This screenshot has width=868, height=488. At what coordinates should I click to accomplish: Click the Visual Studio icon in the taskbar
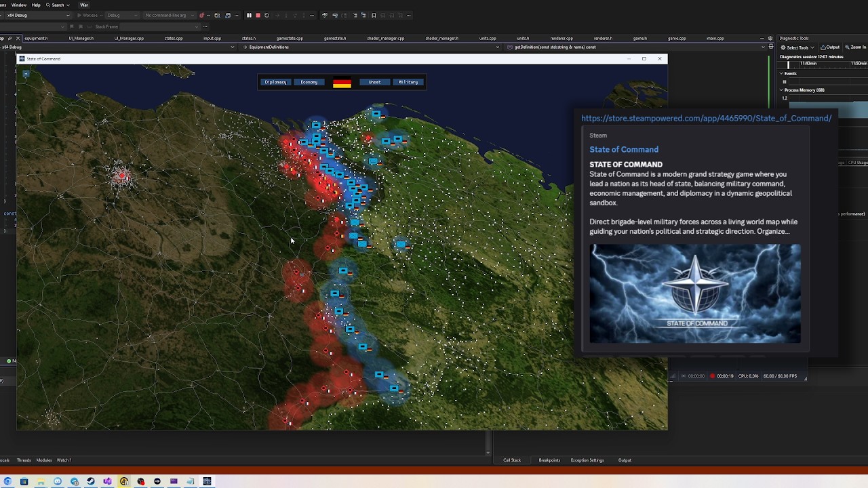click(107, 481)
